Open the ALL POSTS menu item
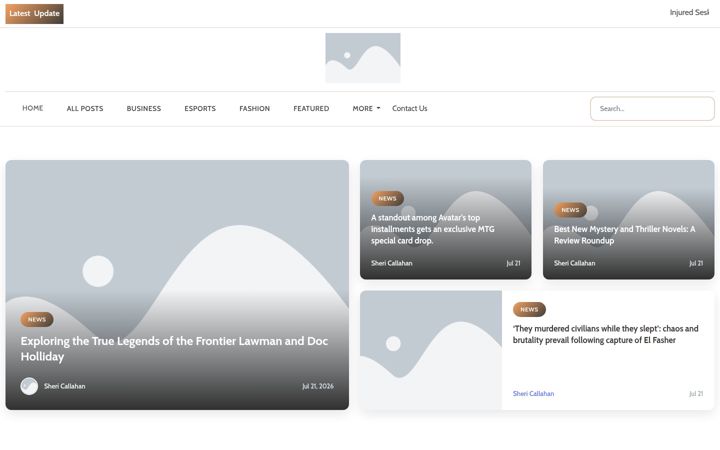The image size is (720, 450). coord(85,108)
